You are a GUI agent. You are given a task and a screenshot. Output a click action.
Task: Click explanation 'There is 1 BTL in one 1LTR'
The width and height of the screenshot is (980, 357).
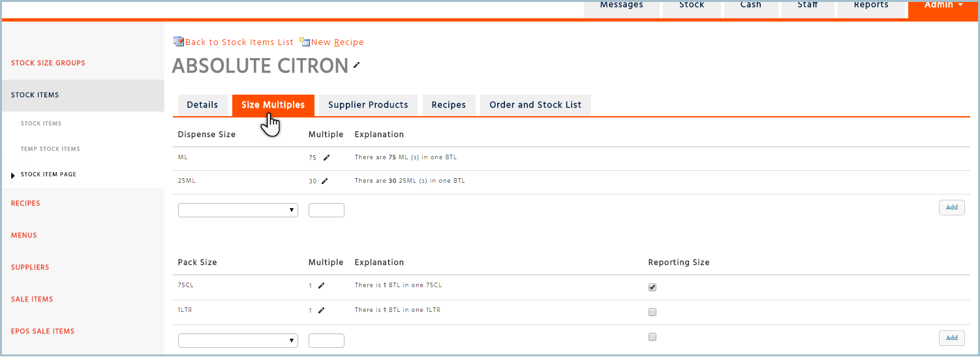(397, 310)
